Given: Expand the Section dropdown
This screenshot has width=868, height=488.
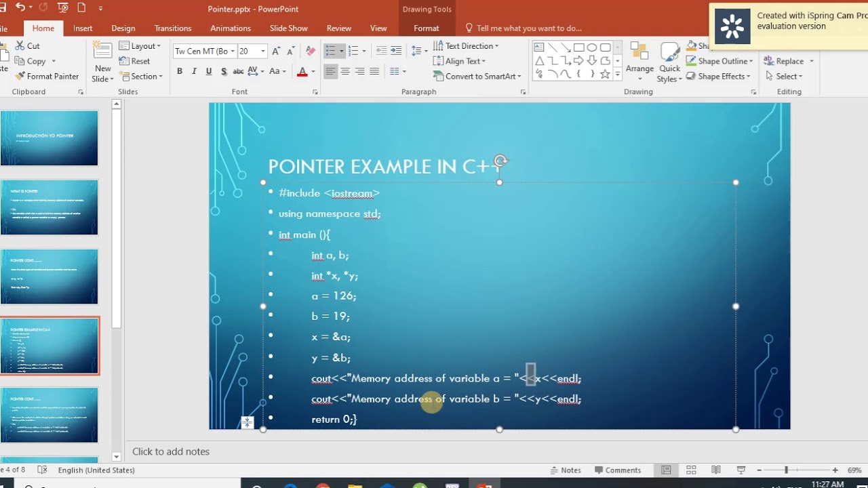Looking at the screenshot, I should point(141,77).
